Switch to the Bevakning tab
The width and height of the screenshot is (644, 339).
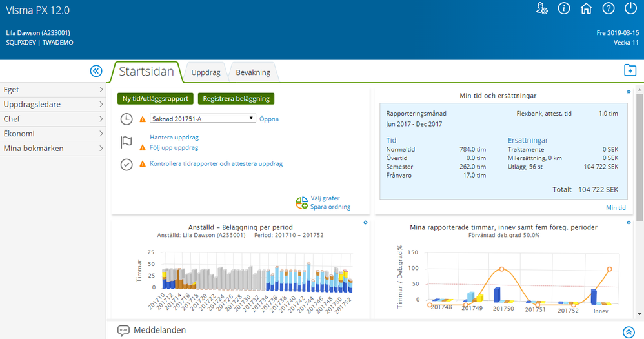pyautogui.click(x=253, y=72)
